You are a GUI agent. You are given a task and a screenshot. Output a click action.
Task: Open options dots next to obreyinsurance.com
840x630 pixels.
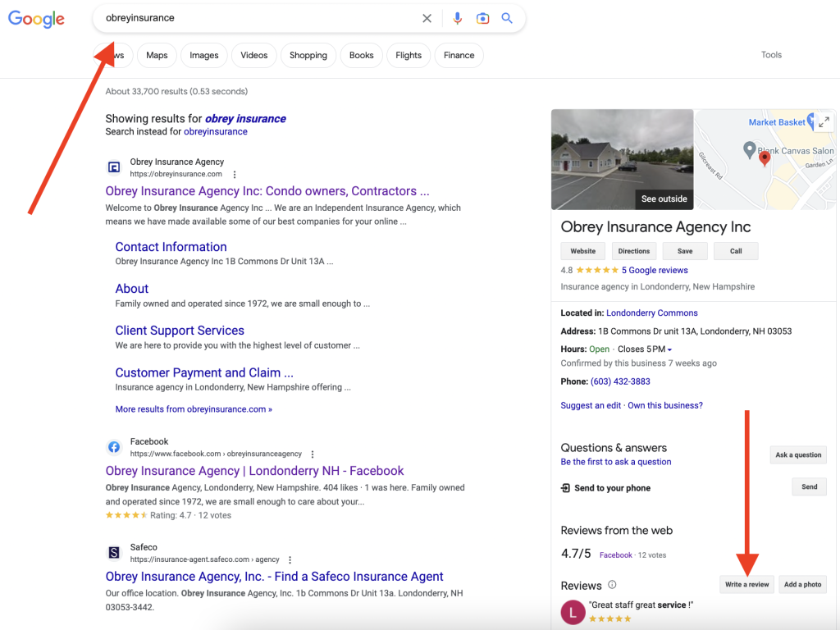pyautogui.click(x=235, y=174)
